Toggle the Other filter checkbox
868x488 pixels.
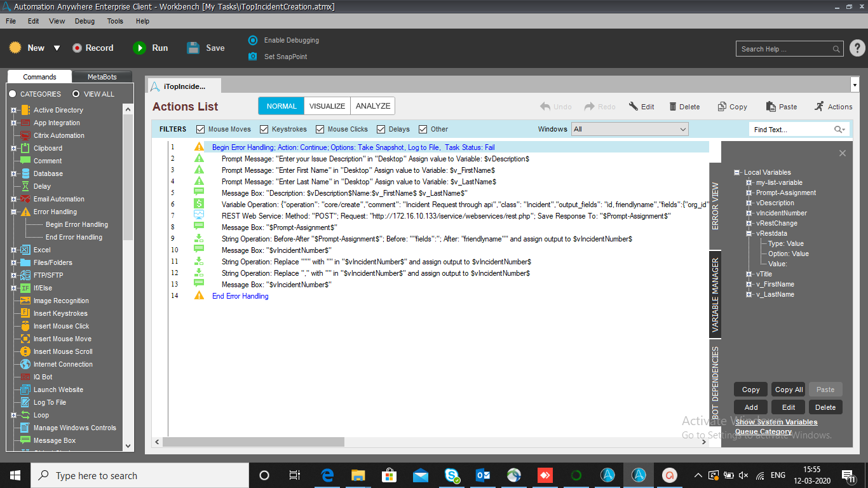(x=423, y=129)
